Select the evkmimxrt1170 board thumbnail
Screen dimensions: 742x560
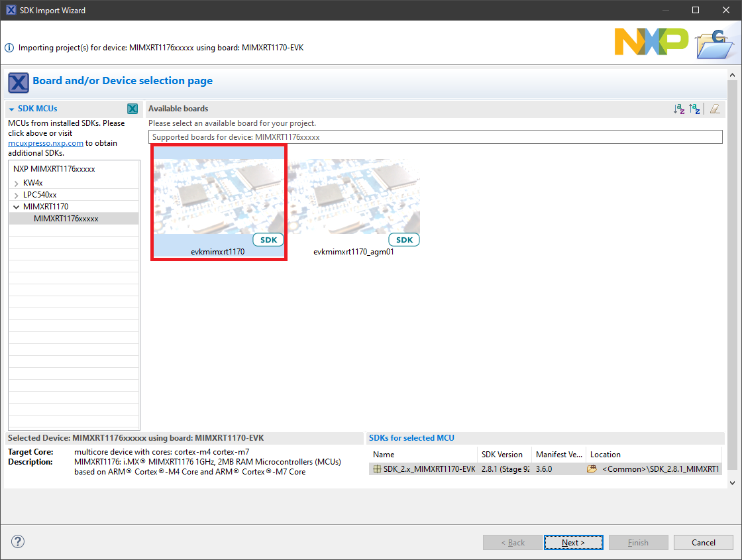pyautogui.click(x=219, y=199)
